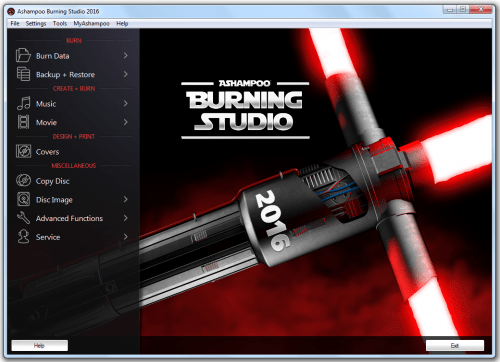Expand the Burn Data submenu arrow
Screen dimensions: 500x362
(x=126, y=55)
